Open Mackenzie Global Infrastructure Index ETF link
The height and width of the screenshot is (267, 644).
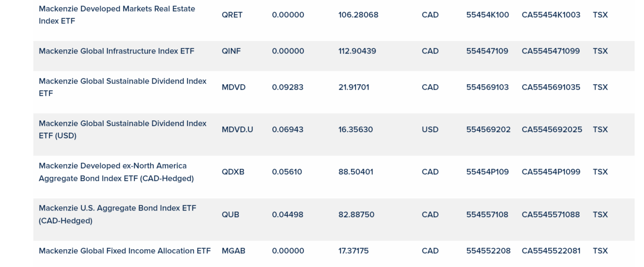coord(116,51)
